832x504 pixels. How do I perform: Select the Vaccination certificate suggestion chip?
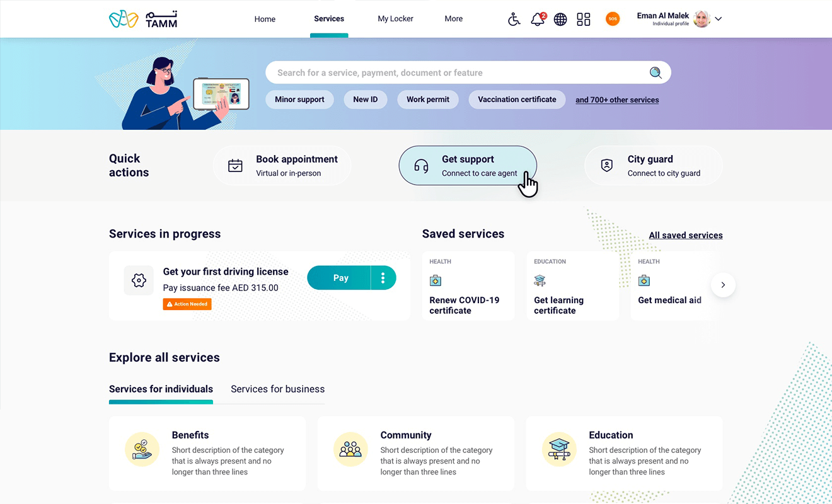coord(517,100)
